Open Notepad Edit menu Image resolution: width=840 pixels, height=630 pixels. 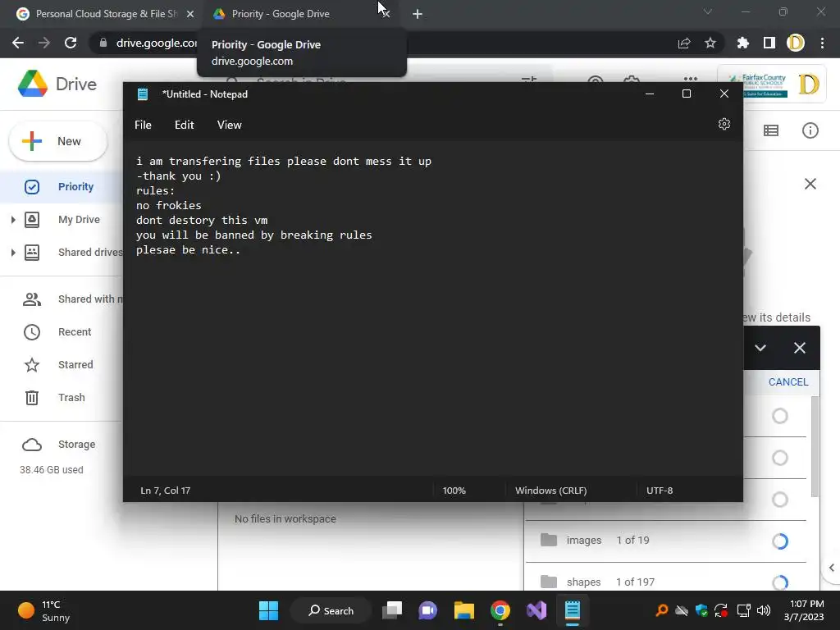[x=184, y=125]
